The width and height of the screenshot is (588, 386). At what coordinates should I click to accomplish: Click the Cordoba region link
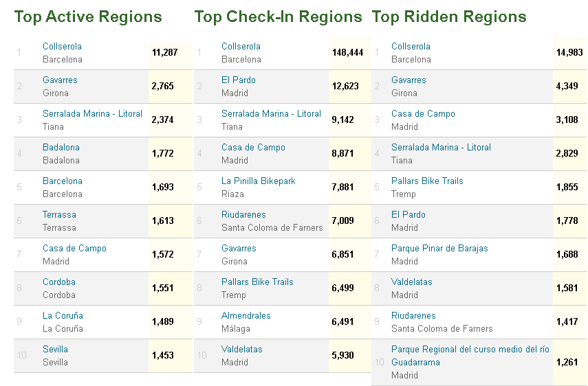59,282
